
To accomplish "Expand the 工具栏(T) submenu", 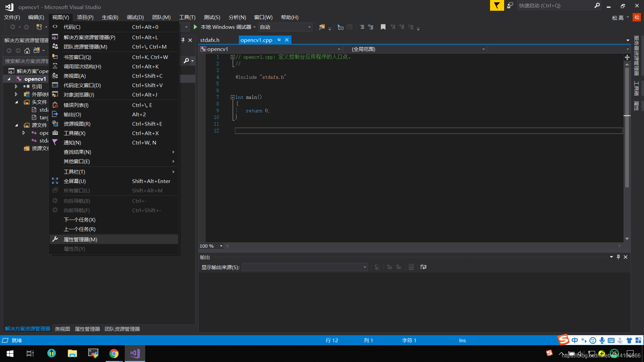I will click(x=114, y=172).
